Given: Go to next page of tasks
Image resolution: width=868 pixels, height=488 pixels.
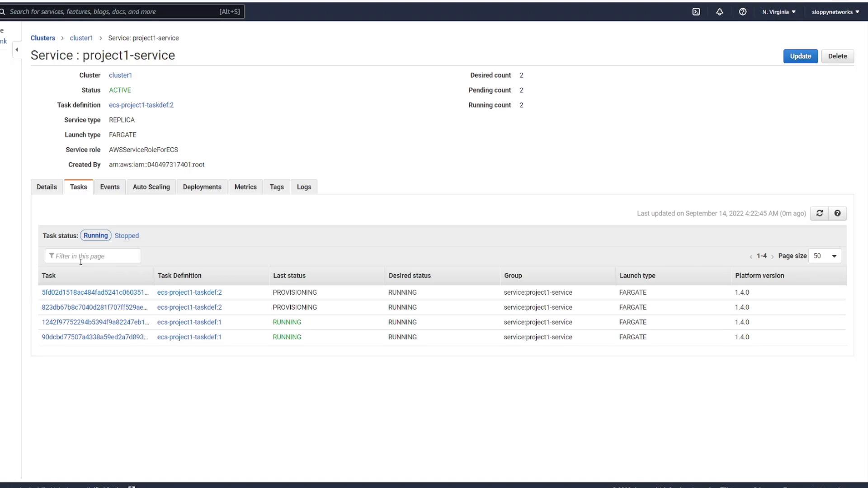Looking at the screenshot, I should click(772, 257).
